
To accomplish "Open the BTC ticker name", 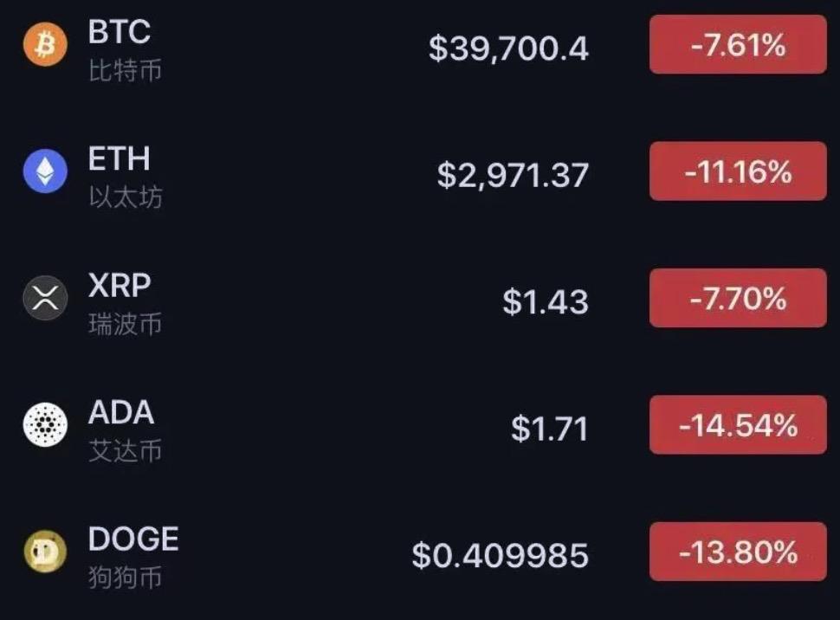I will pyautogui.click(x=120, y=33).
